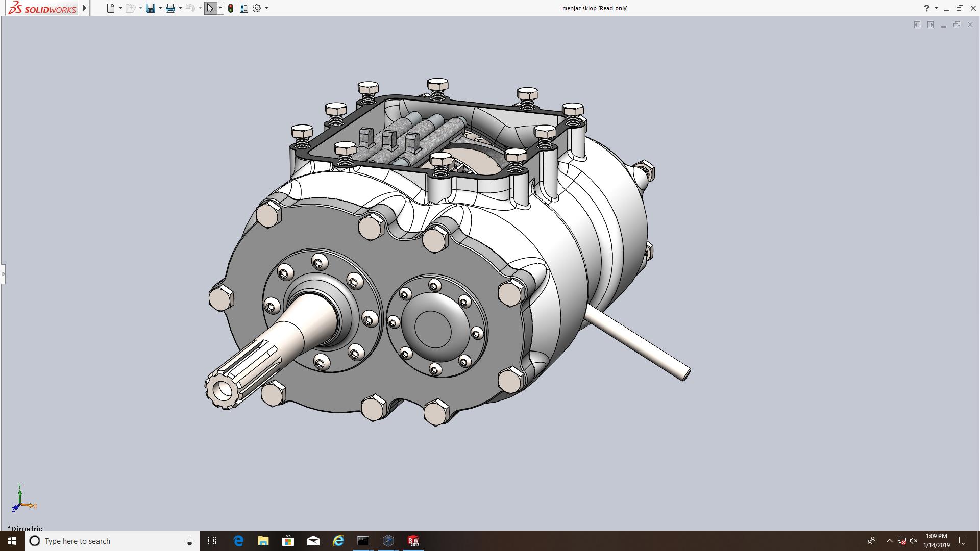Click the SolidWorks logo
Viewport: 980px width, 551px height.
click(42, 8)
